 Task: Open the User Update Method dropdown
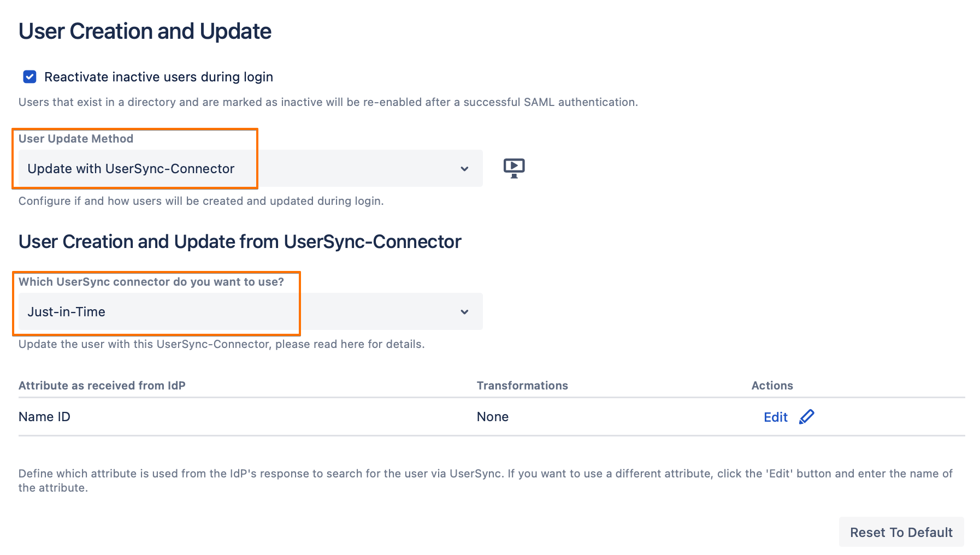click(250, 168)
